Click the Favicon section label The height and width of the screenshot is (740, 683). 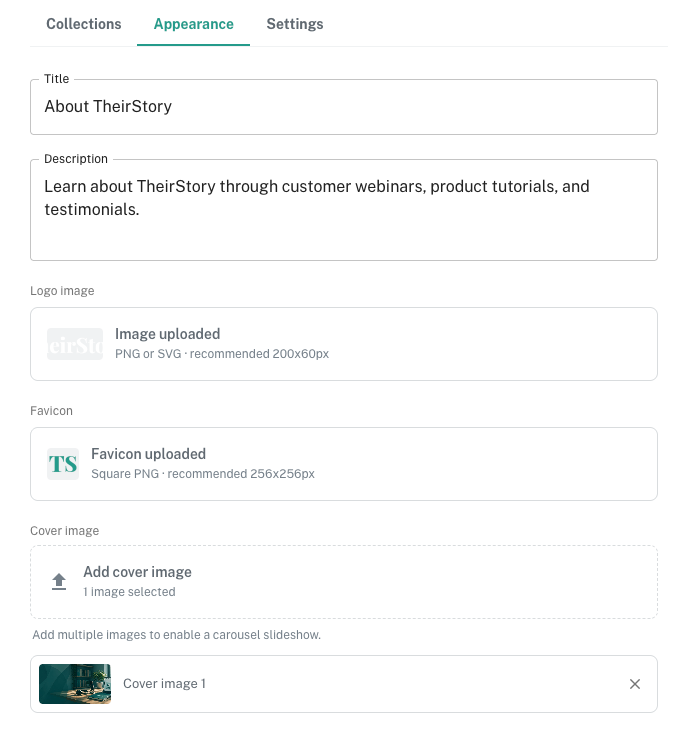tap(51, 411)
